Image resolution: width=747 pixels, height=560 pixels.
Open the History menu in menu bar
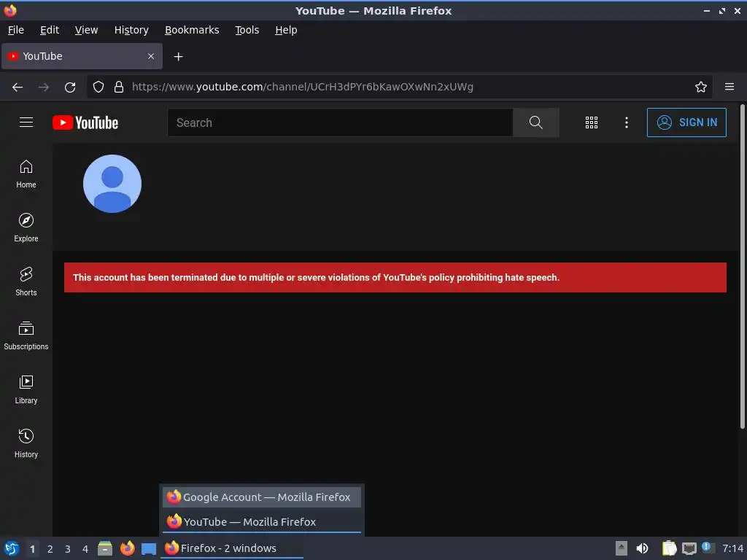[131, 30]
